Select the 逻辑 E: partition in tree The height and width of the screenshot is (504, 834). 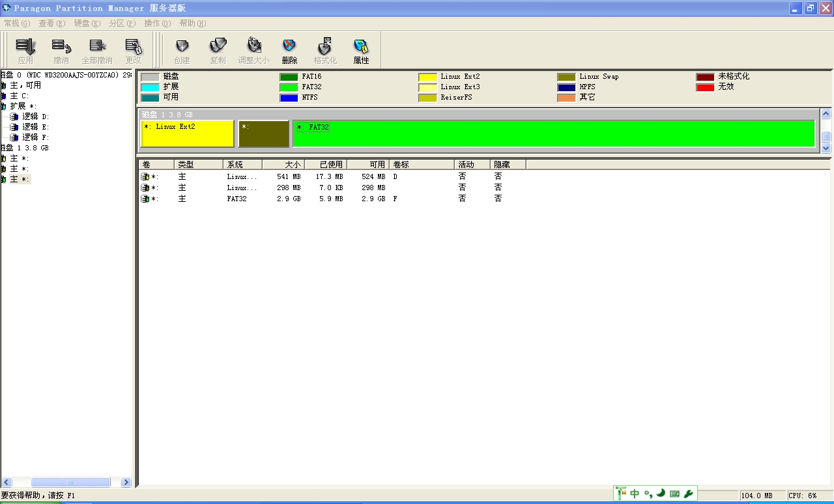(x=36, y=127)
